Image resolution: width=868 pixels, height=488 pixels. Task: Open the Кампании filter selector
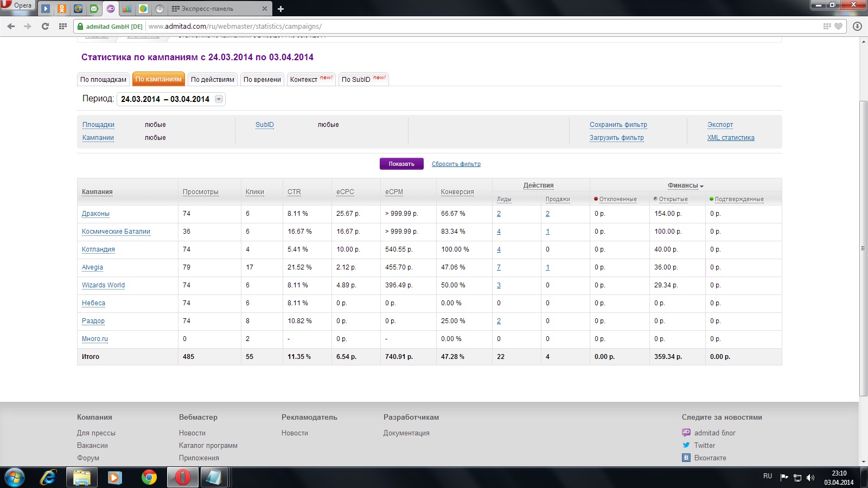98,138
